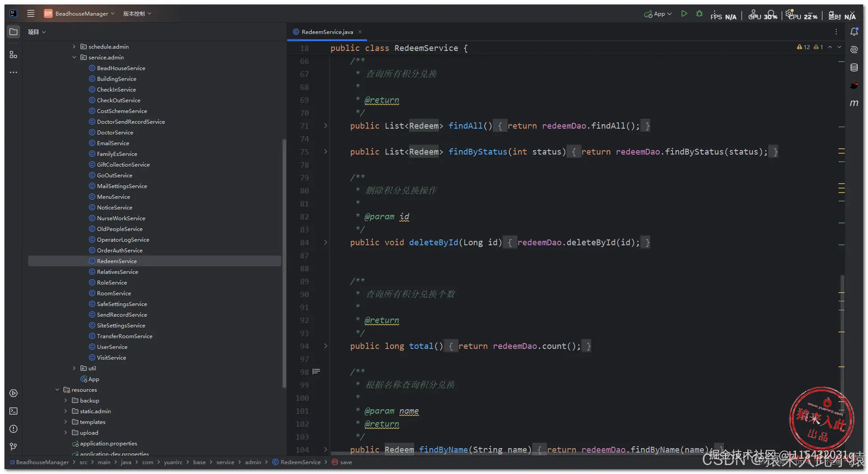
Task: Open the Services tool window
Action: 13,393
